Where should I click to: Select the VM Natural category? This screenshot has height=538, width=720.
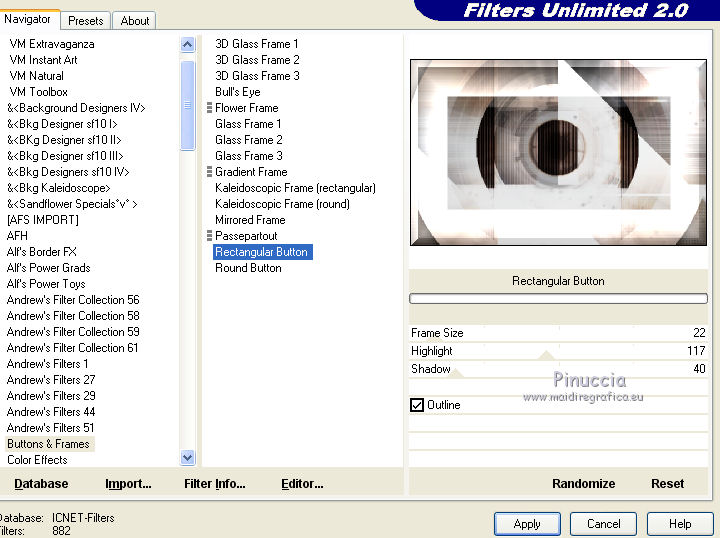tap(36, 76)
